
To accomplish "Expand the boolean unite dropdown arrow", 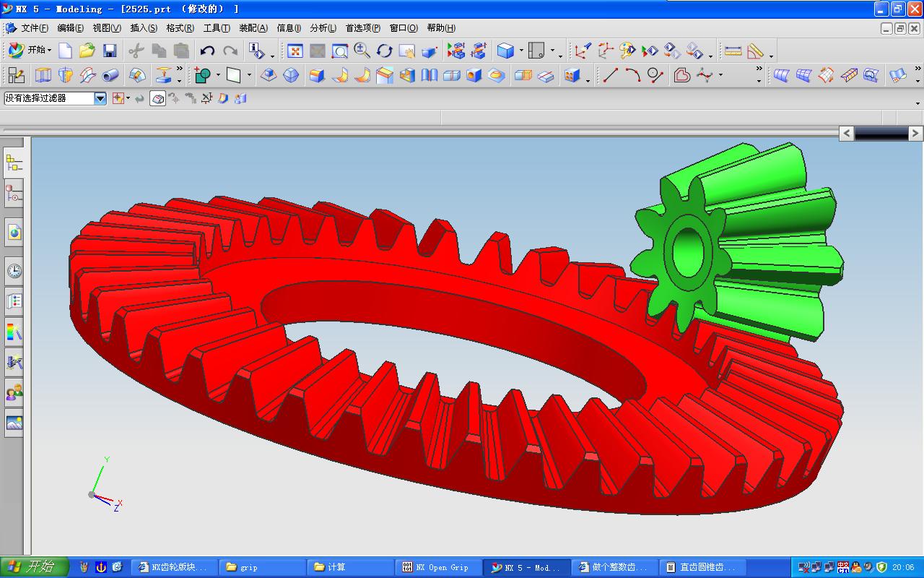I will click(218, 75).
